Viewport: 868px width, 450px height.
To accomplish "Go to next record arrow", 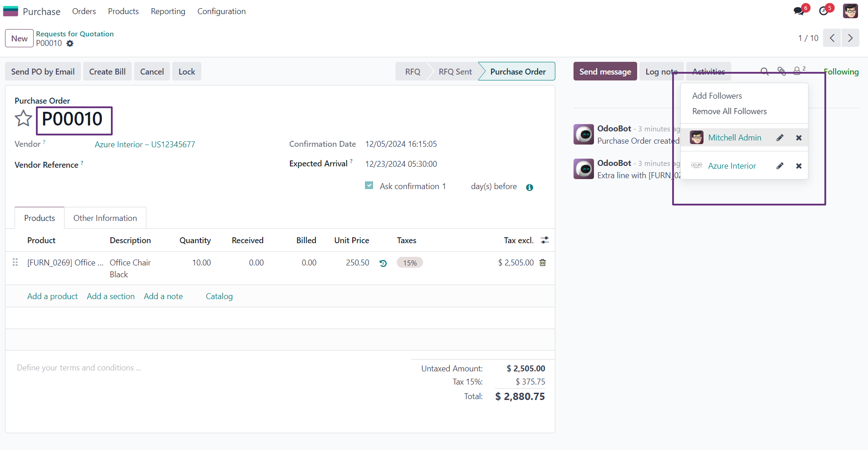I will pyautogui.click(x=850, y=38).
